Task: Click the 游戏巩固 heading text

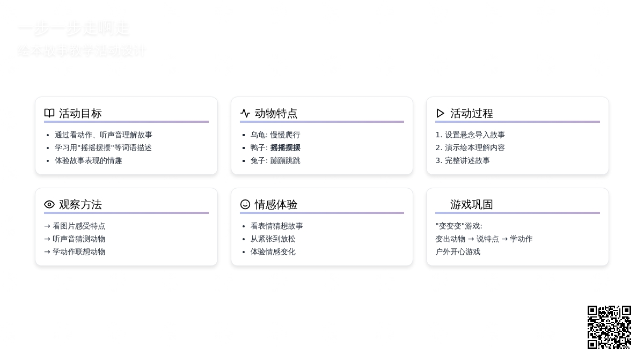Action: (x=471, y=204)
